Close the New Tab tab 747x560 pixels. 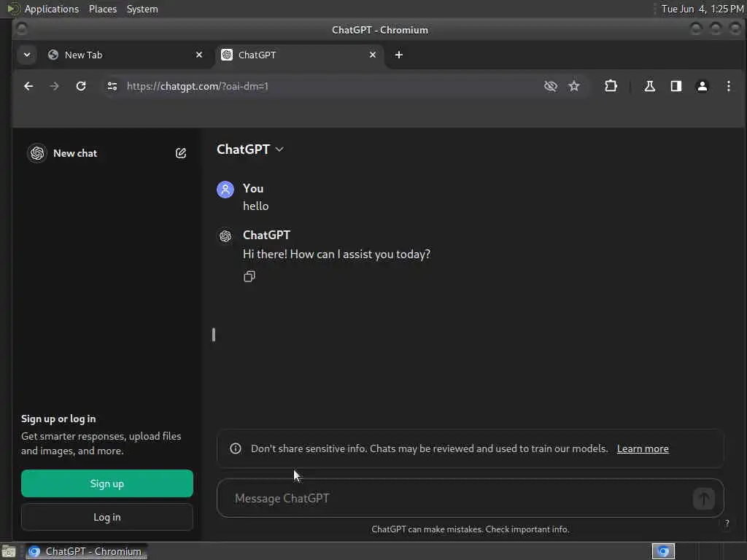[199, 55]
